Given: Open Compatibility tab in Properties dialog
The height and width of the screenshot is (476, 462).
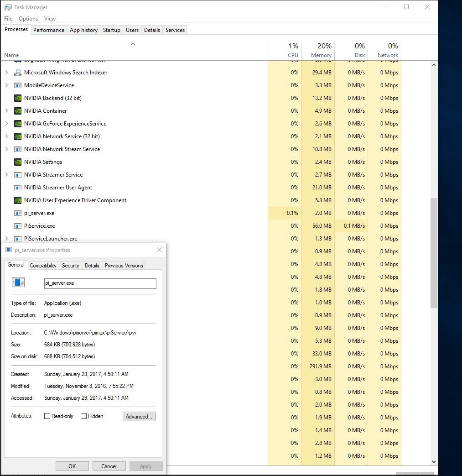Looking at the screenshot, I should (x=43, y=266).
